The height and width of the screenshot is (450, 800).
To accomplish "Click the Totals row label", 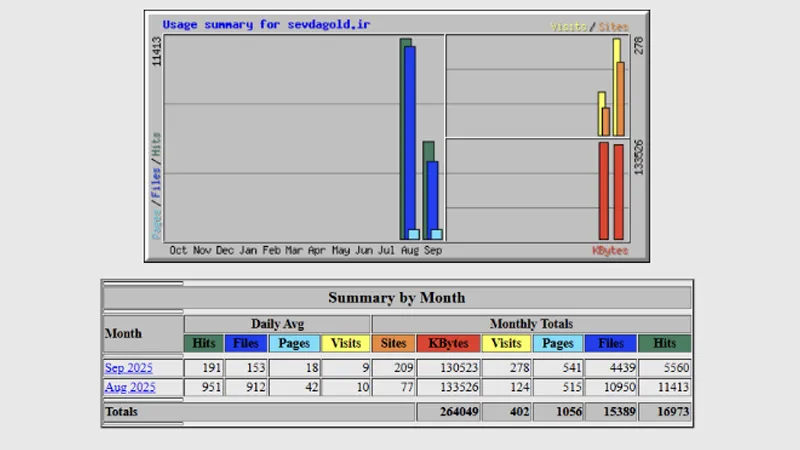I will tap(120, 412).
